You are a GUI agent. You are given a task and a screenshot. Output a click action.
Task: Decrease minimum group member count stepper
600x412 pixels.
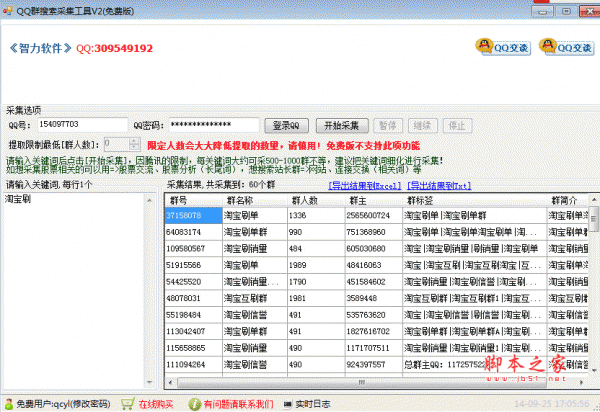[x=134, y=147]
